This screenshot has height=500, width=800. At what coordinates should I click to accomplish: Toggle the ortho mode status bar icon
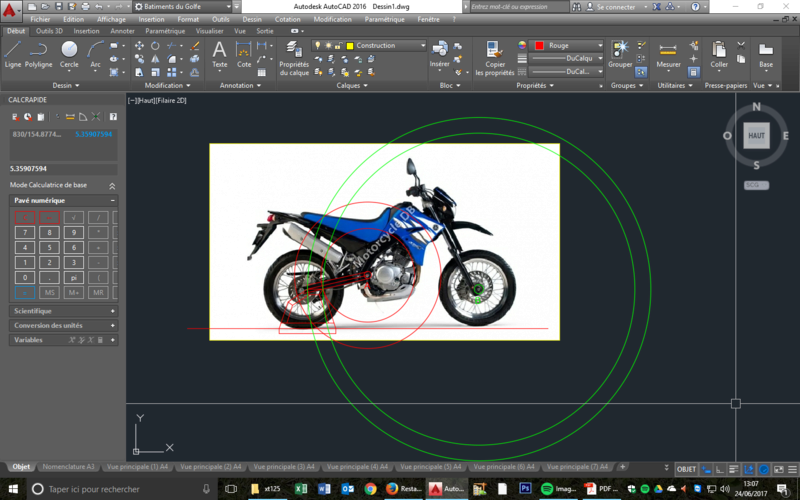coord(719,469)
